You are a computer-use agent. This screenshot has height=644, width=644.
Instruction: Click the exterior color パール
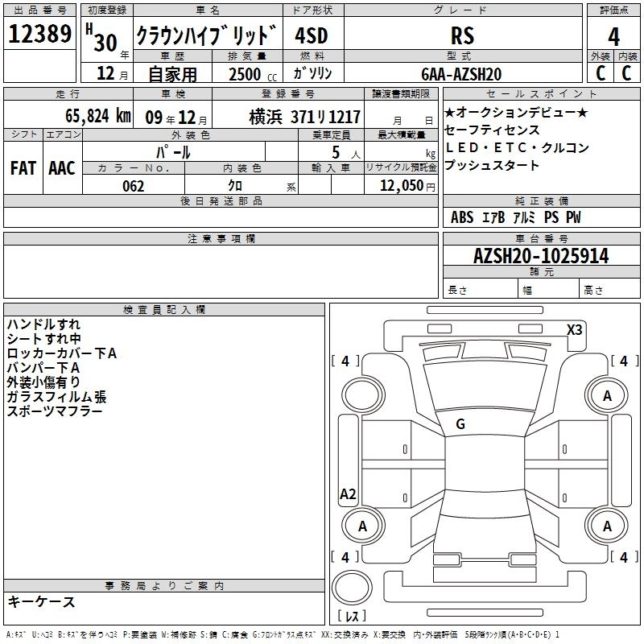tap(173, 152)
